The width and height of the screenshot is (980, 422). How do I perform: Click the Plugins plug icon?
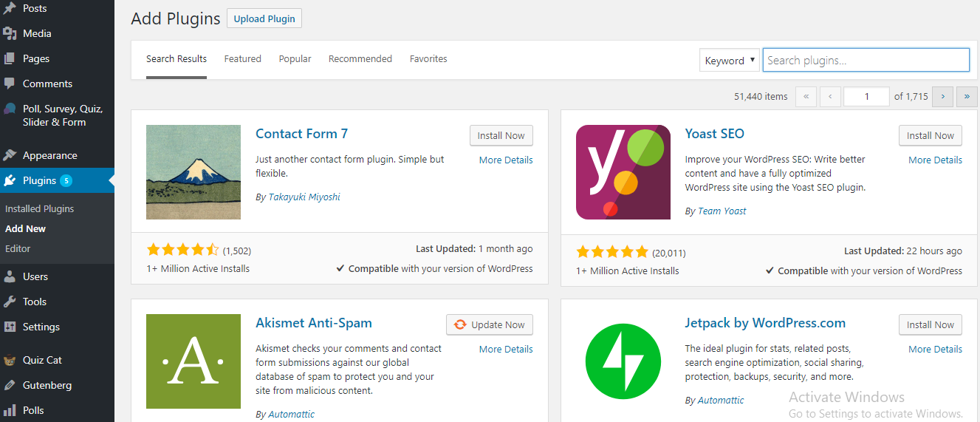[x=10, y=180]
